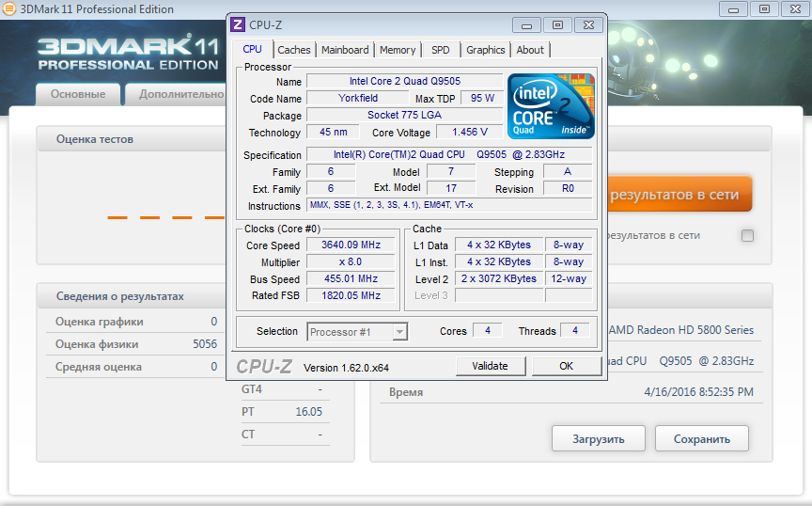Click the PT value 16.05
812x506 pixels.
click(x=308, y=412)
